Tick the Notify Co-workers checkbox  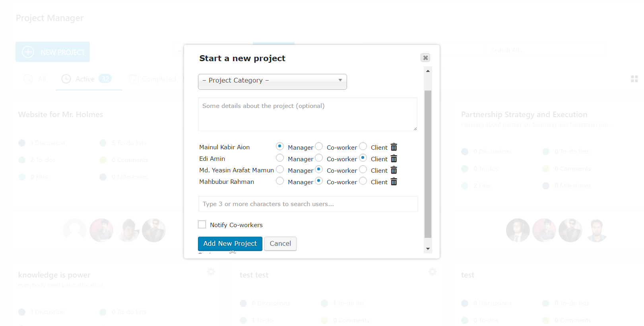202,224
